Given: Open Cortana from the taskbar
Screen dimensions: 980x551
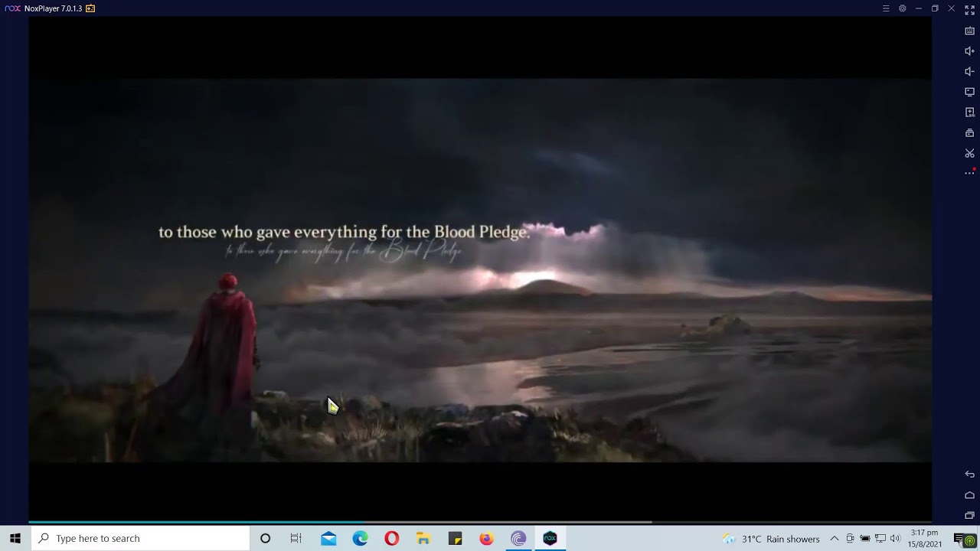Looking at the screenshot, I should 265,538.
